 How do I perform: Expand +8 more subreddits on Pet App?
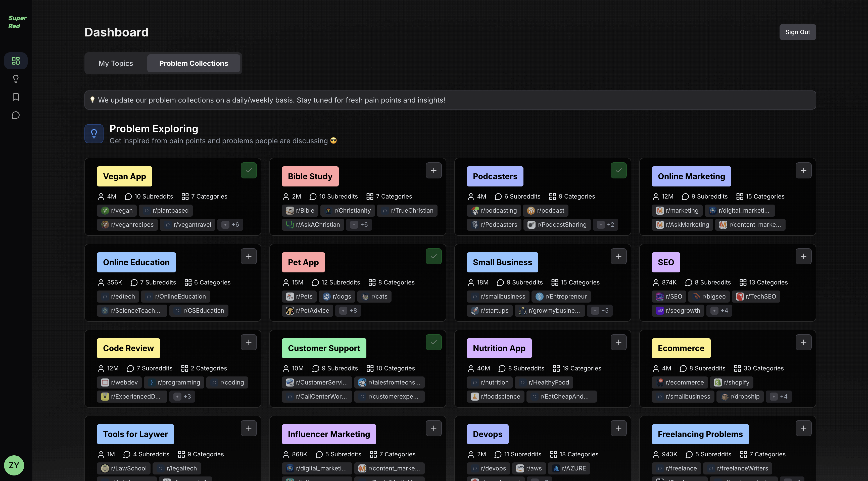coord(348,310)
